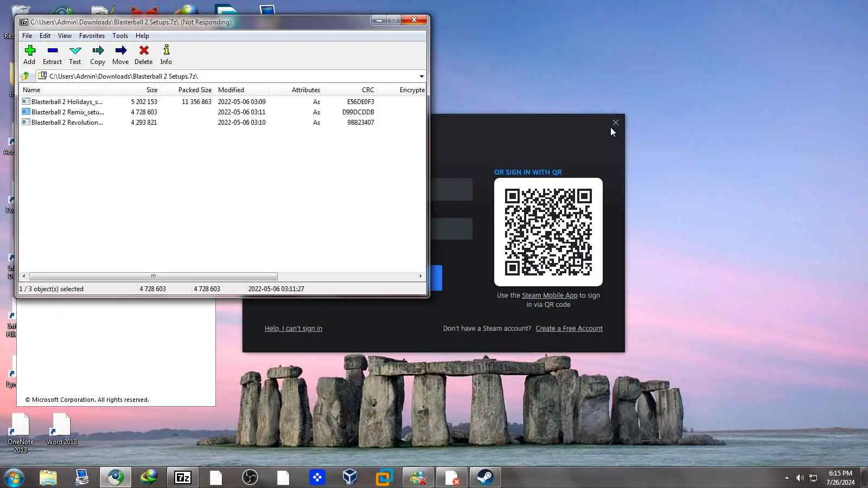Image resolution: width=868 pixels, height=488 pixels.
Task: Select the Blasterball 2 Revolution file icon
Action: click(25, 122)
